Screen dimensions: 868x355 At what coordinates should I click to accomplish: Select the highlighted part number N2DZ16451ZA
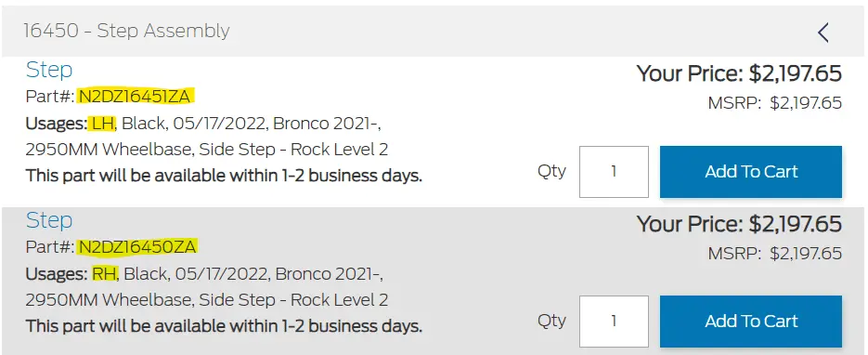[135, 97]
